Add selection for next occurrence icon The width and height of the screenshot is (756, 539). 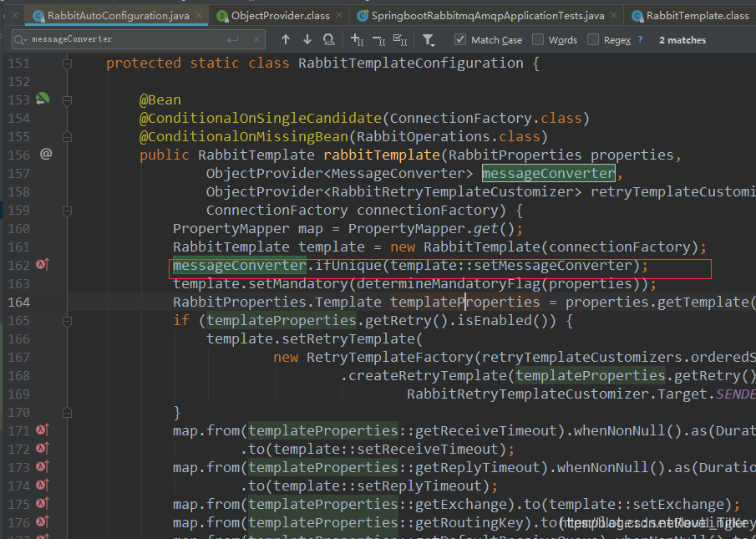point(358,39)
